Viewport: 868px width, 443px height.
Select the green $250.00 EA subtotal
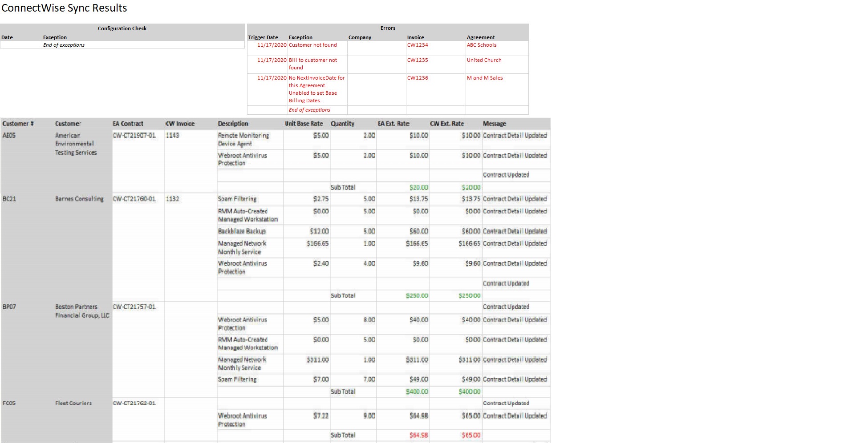[417, 296]
